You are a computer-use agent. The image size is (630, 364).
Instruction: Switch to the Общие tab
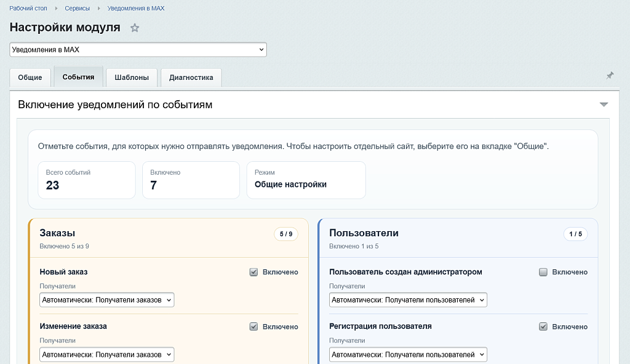pos(30,77)
